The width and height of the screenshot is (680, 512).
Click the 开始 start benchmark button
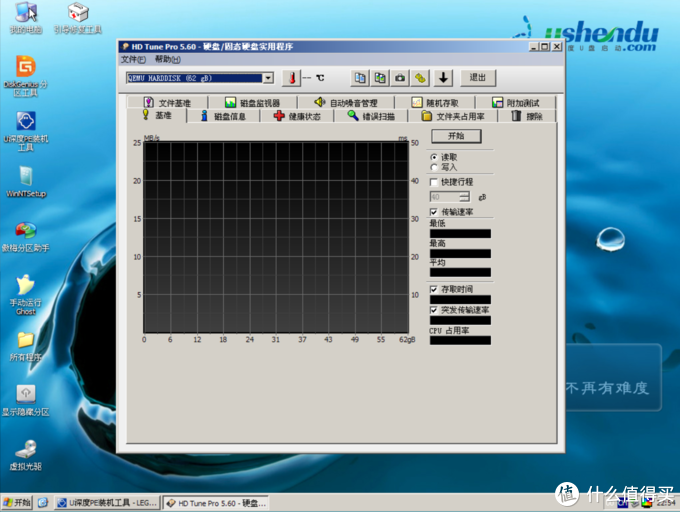pyautogui.click(x=456, y=136)
